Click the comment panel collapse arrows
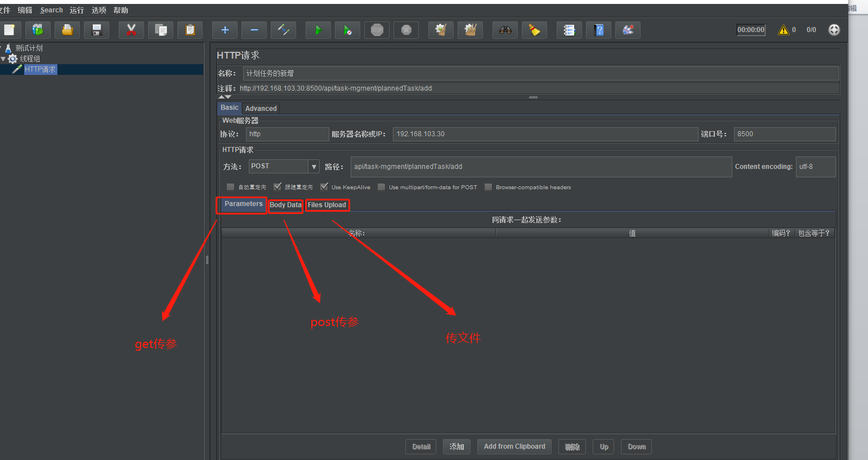 225,97
